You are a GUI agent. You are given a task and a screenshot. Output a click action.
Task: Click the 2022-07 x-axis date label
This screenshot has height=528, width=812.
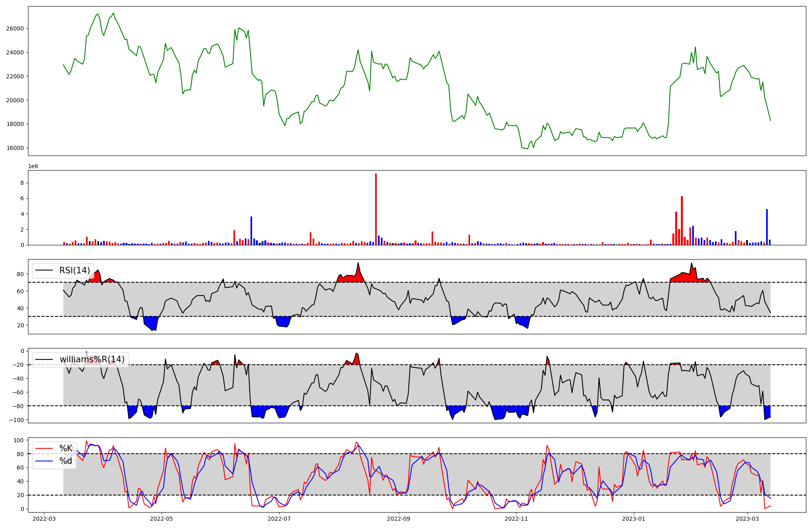(x=279, y=519)
